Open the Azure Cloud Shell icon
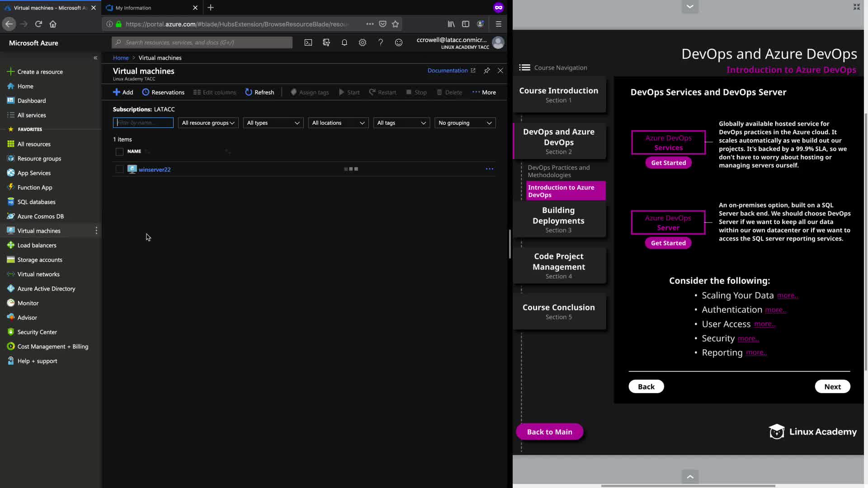Screen dimensions: 868x488 click(x=308, y=42)
